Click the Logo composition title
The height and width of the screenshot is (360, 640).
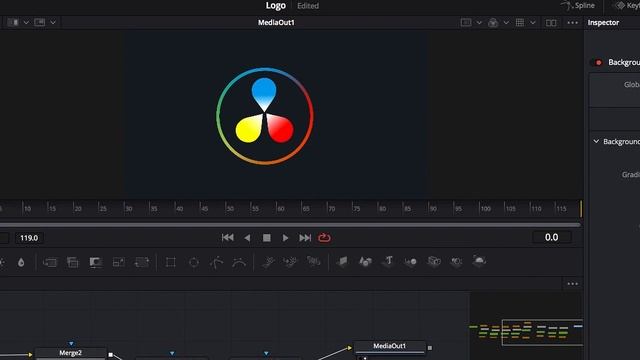[x=276, y=6]
